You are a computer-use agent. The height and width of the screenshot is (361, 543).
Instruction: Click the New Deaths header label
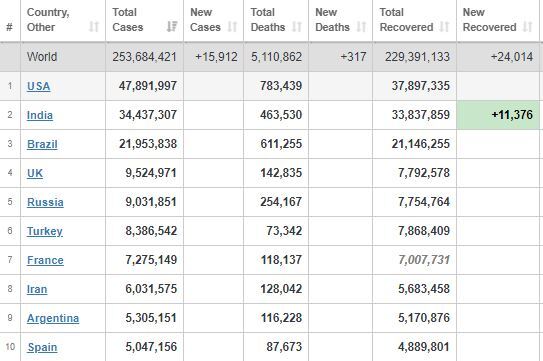point(332,20)
